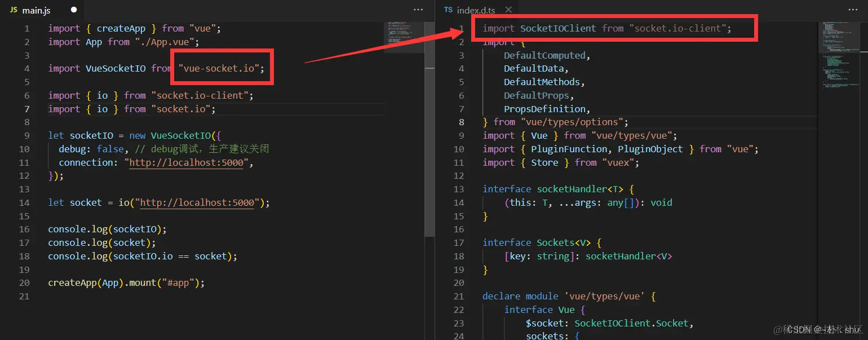Open localhost:5000 link in connection property

[187, 162]
